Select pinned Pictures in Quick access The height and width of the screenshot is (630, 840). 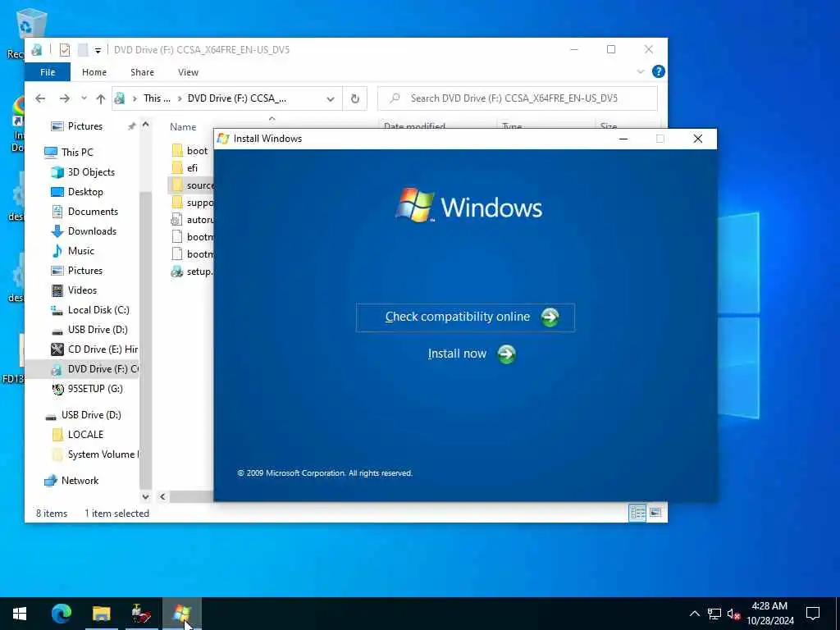point(84,126)
